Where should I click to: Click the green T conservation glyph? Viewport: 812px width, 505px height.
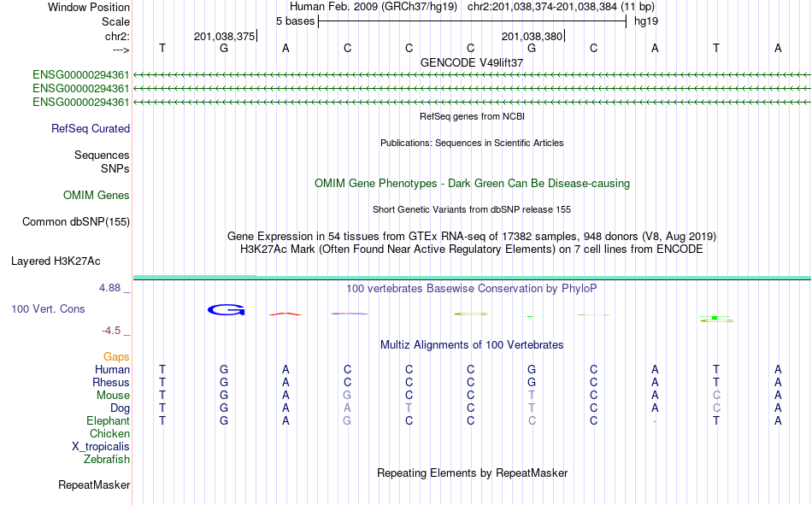(x=715, y=317)
